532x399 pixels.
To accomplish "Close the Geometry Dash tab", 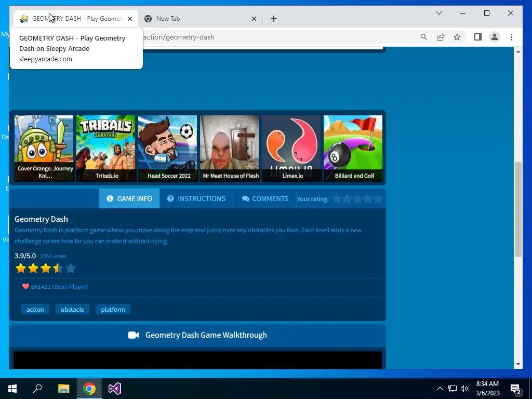I will click(129, 19).
